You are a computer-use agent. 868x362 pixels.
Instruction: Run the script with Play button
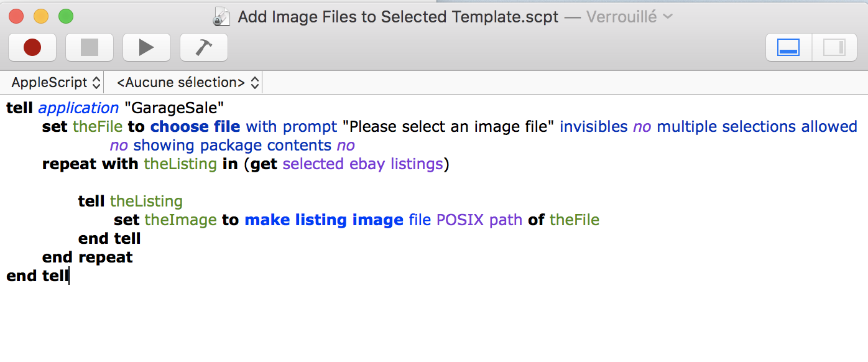[x=147, y=47]
